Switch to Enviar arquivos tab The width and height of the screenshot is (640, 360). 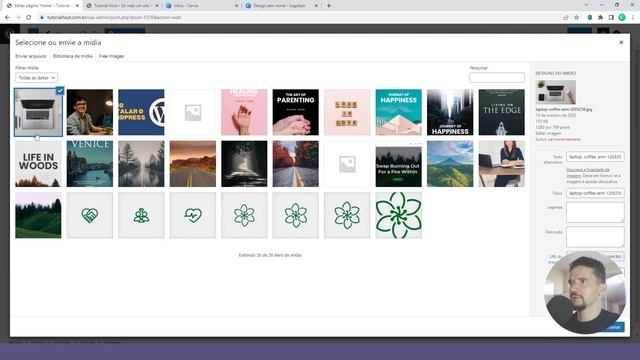pos(31,56)
